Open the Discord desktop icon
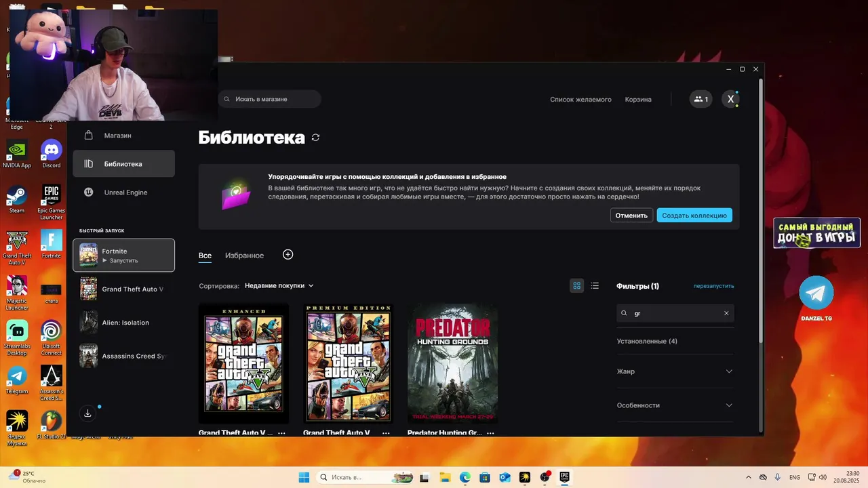This screenshot has width=868, height=488. pos(52,154)
